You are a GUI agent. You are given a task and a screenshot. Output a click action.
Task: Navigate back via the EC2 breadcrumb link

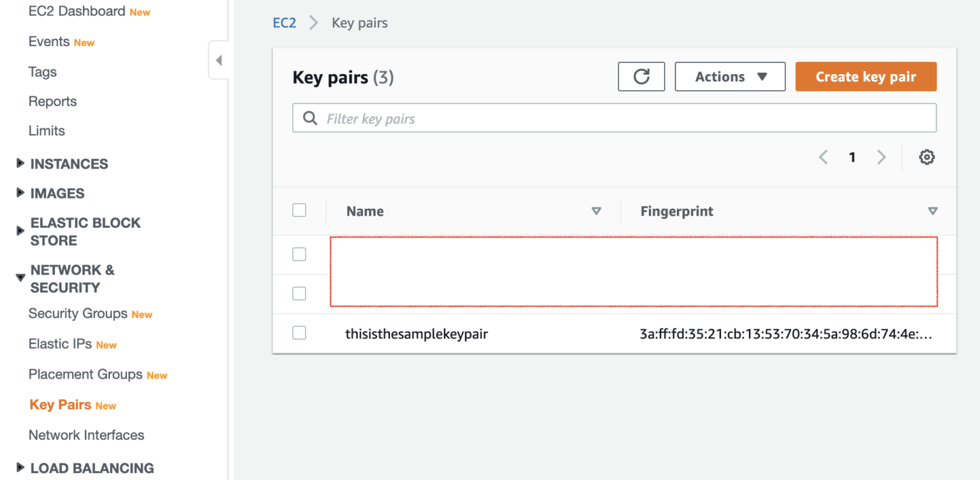pyautogui.click(x=285, y=22)
